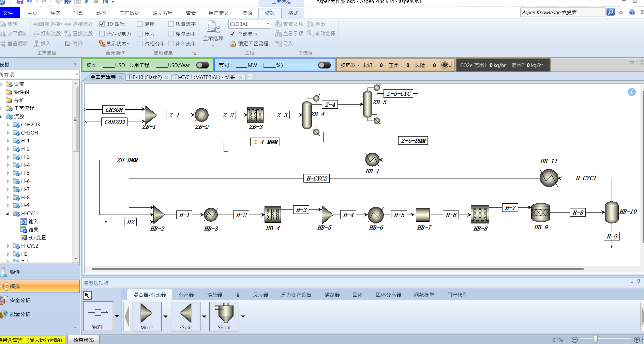Enable the 温度 temperature checkbox
This screenshot has width=644, height=344.
pos(140,24)
